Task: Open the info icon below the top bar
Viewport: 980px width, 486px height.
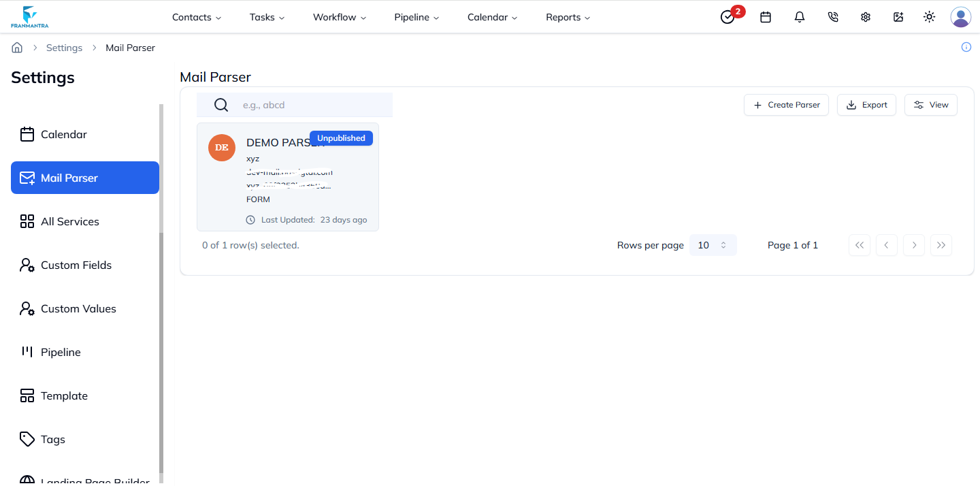Action: click(966, 47)
